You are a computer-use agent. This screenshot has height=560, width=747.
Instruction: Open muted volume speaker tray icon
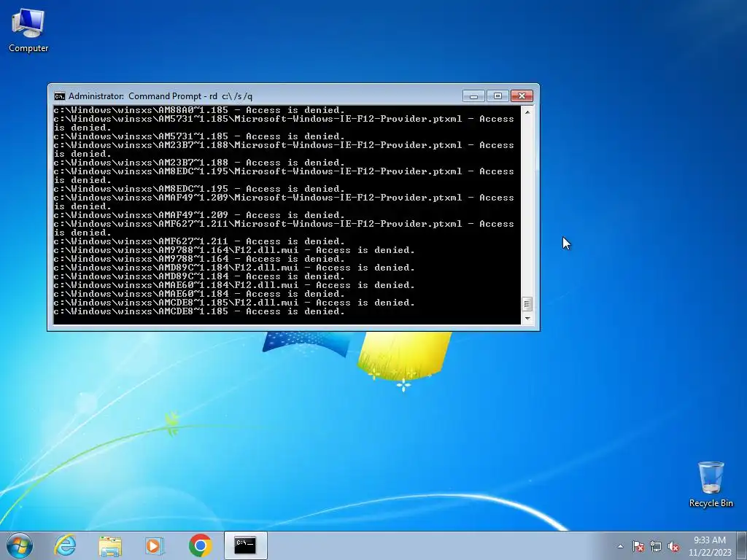pyautogui.click(x=673, y=546)
